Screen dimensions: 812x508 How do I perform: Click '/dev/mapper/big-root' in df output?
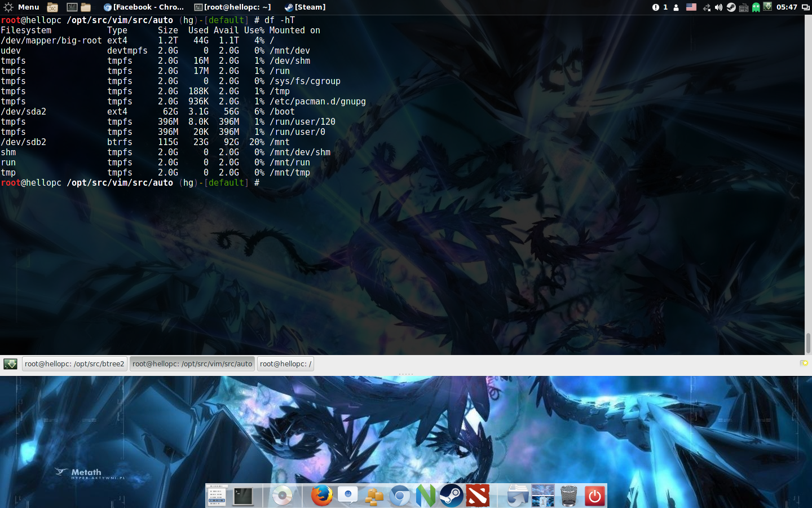pyautogui.click(x=51, y=41)
